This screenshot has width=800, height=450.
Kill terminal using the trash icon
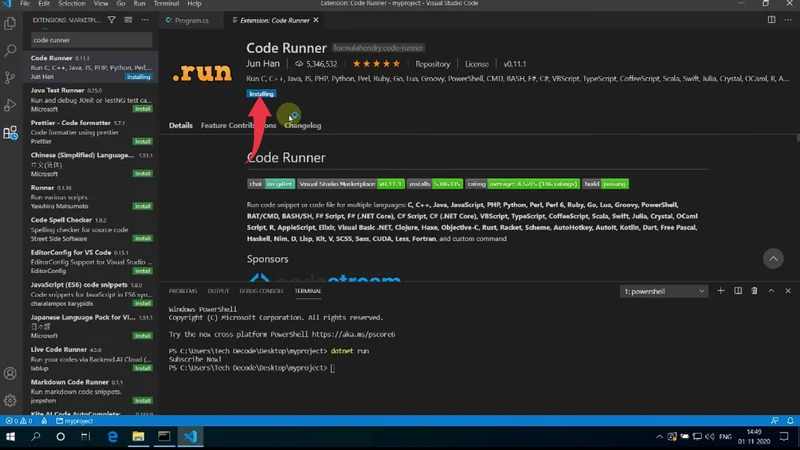pyautogui.click(x=754, y=291)
